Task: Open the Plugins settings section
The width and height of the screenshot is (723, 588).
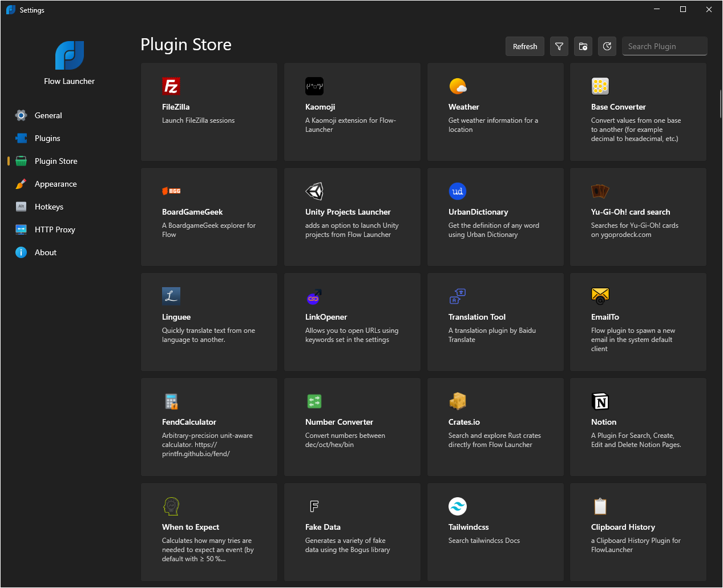Action: click(x=70, y=138)
